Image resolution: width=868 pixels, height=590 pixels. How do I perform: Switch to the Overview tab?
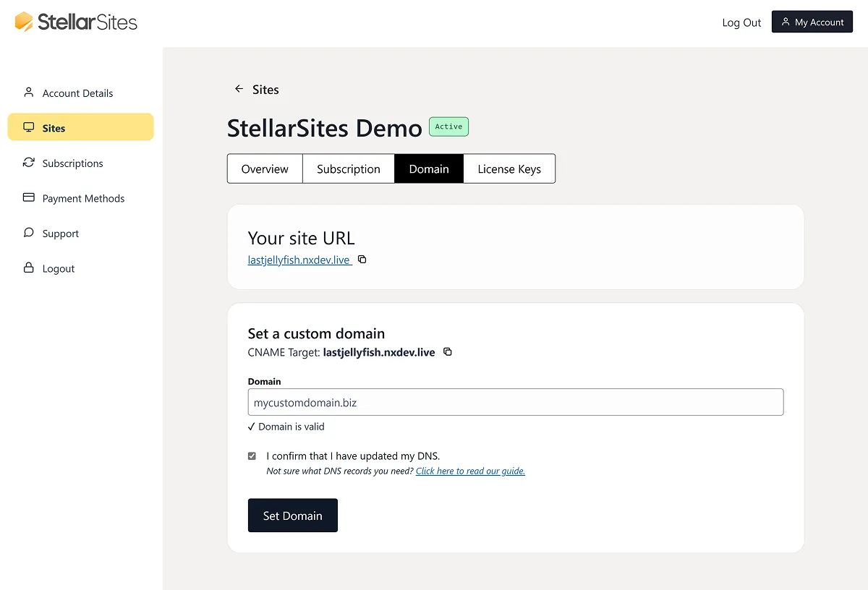point(265,168)
